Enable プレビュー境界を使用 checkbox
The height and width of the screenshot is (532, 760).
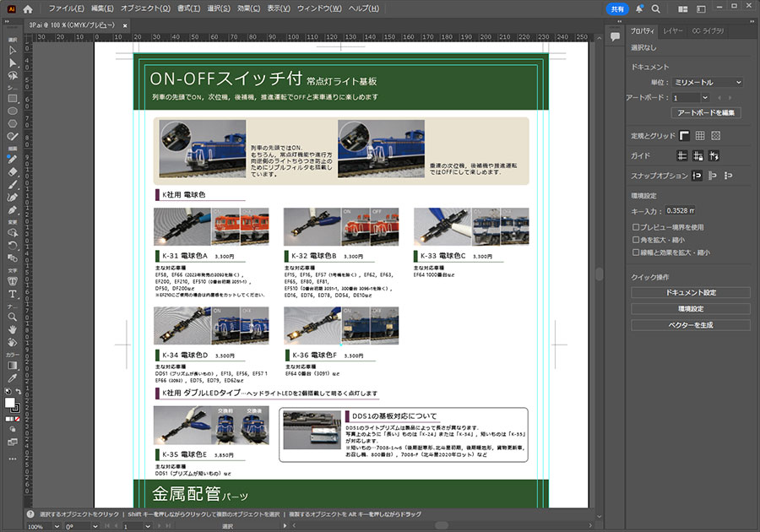[635, 227]
